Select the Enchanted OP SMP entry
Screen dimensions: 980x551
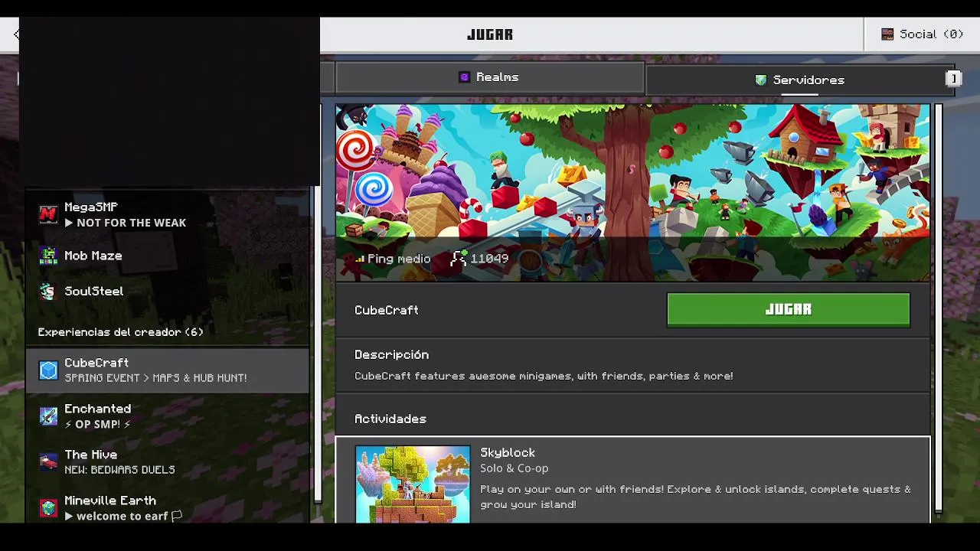coord(168,416)
